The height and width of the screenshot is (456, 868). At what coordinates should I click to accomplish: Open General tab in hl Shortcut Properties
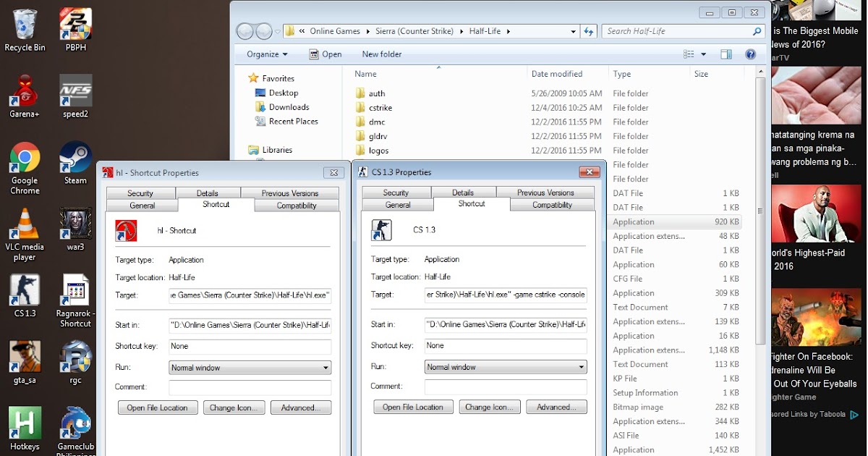tap(142, 206)
